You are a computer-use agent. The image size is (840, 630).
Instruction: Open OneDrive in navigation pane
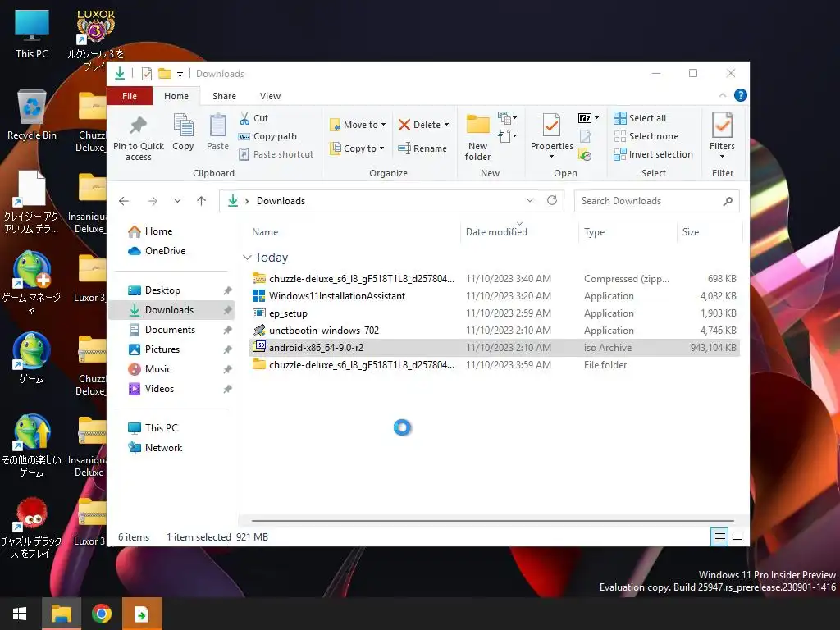pos(157,251)
